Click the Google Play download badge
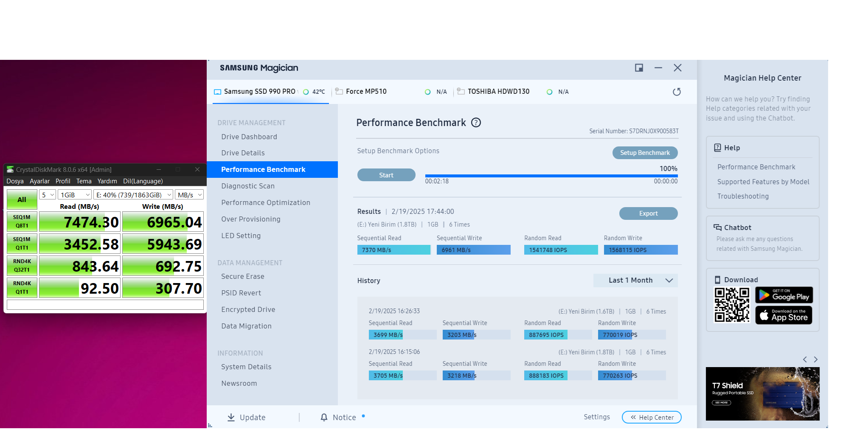The width and height of the screenshot is (868, 435). click(784, 295)
